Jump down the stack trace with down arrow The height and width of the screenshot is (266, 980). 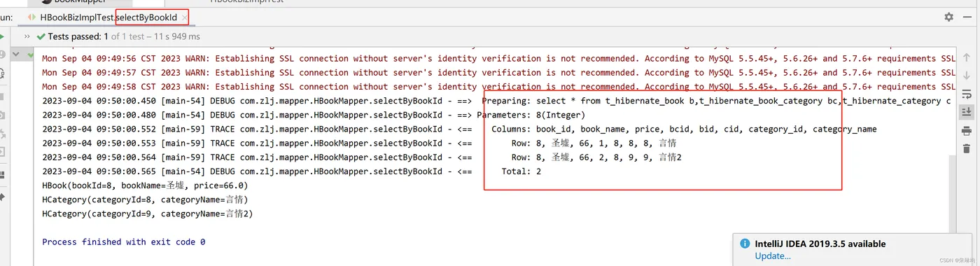coord(967,76)
